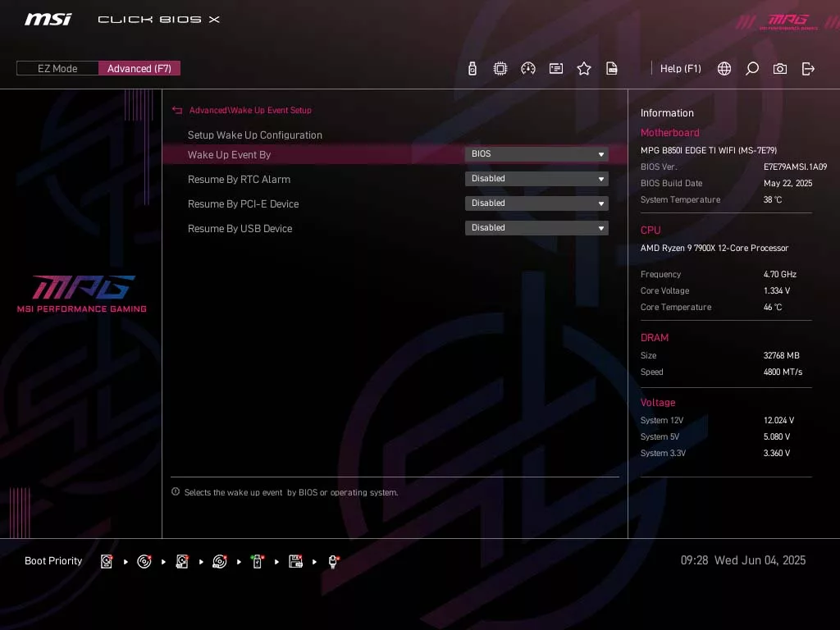Click the System Temperature 38 °C value

tap(773, 200)
